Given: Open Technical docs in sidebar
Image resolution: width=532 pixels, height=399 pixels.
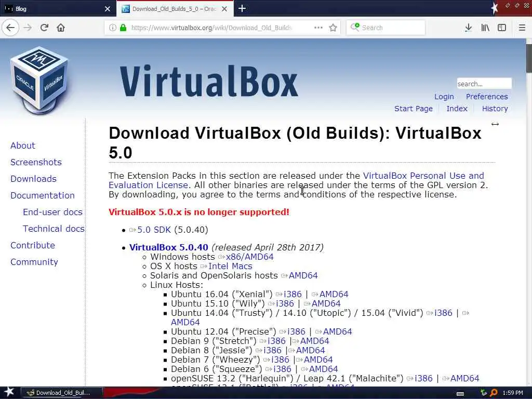Looking at the screenshot, I should point(54,229).
